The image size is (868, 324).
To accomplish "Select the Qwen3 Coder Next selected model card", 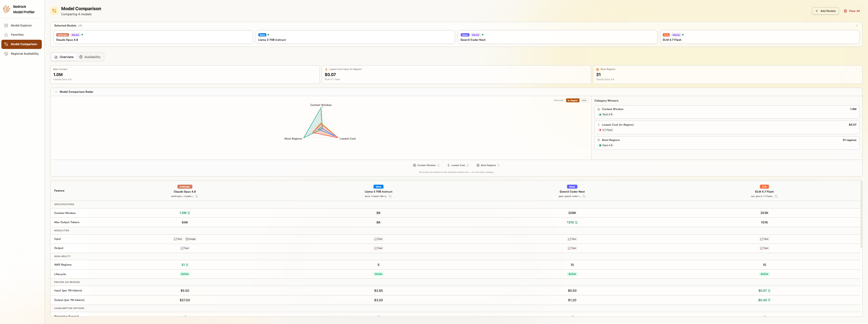I will (x=558, y=37).
